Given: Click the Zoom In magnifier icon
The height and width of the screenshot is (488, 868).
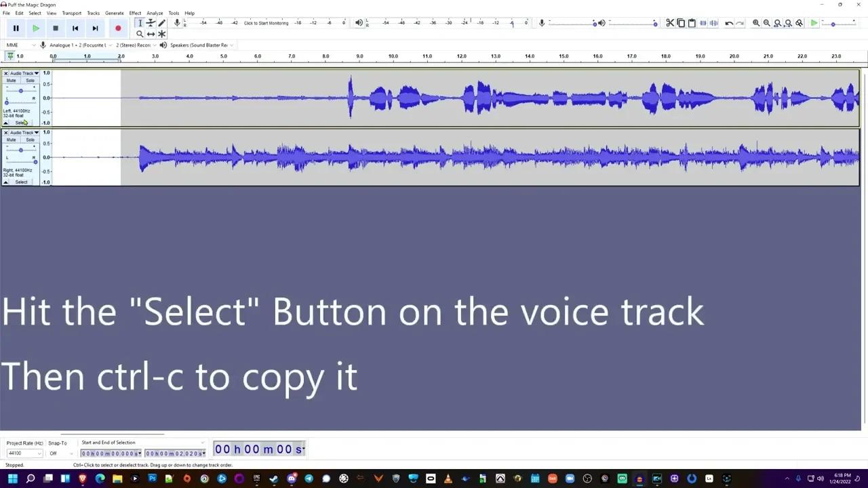Looking at the screenshot, I should [756, 23].
